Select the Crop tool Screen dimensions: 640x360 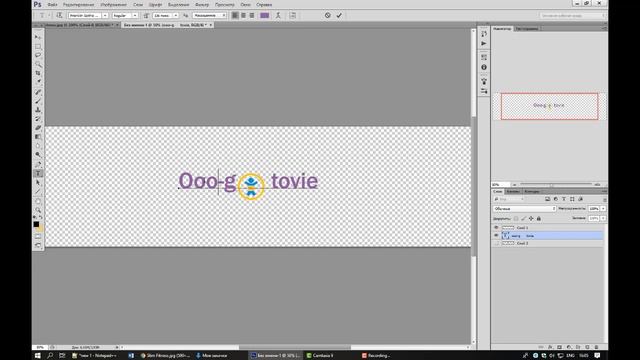38,73
